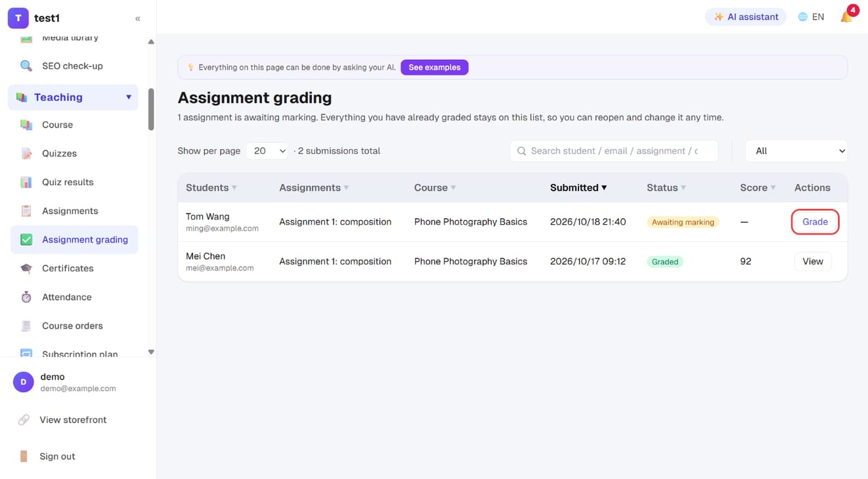The width and height of the screenshot is (868, 479).
Task: Go to Quiz results page
Action: [x=74, y=182]
